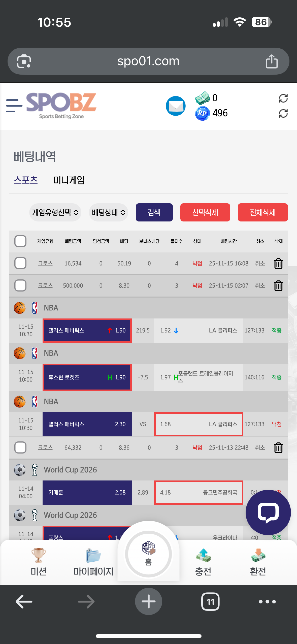Switch to the 미니게임 tab
This screenshot has width=297, height=644.
tap(69, 180)
